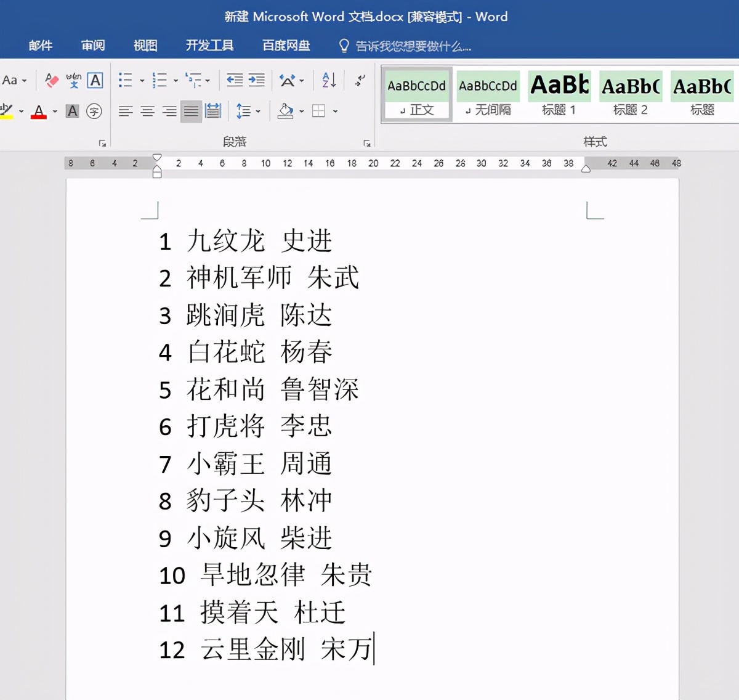Viewport: 739px width, 700px height.
Task: Toggle distributed text alignment
Action: (x=212, y=112)
